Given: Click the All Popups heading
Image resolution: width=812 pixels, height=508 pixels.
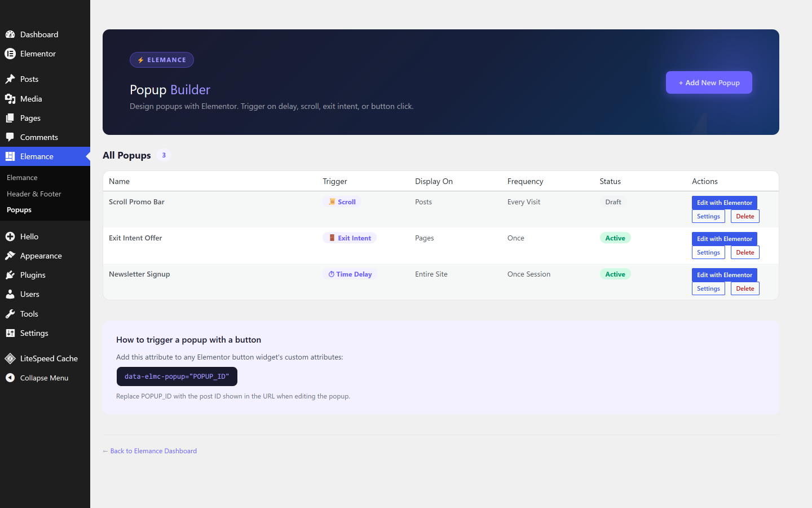Looking at the screenshot, I should pos(127,155).
